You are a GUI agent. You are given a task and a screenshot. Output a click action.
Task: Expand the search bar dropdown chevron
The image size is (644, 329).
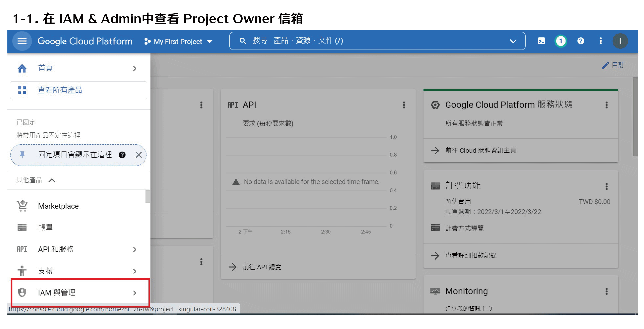click(513, 41)
